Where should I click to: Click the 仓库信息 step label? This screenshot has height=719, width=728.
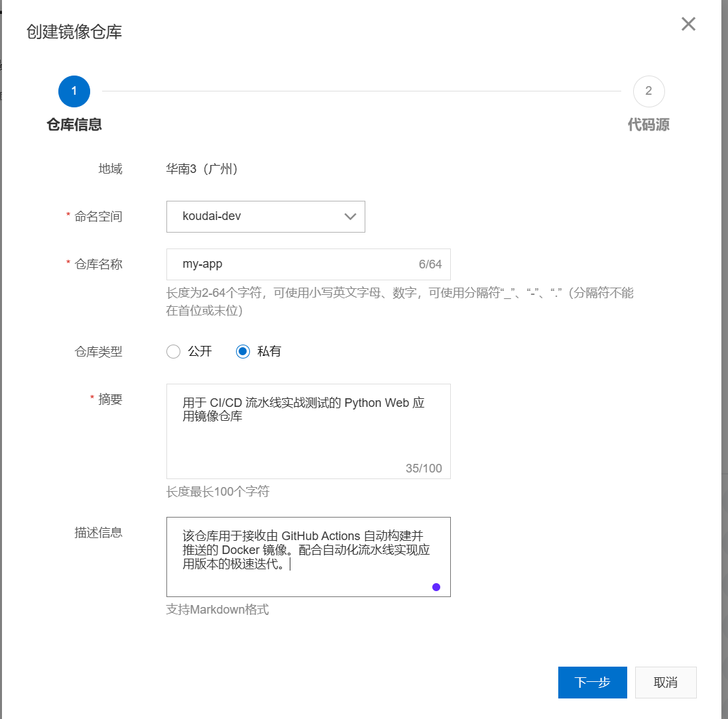coord(74,125)
